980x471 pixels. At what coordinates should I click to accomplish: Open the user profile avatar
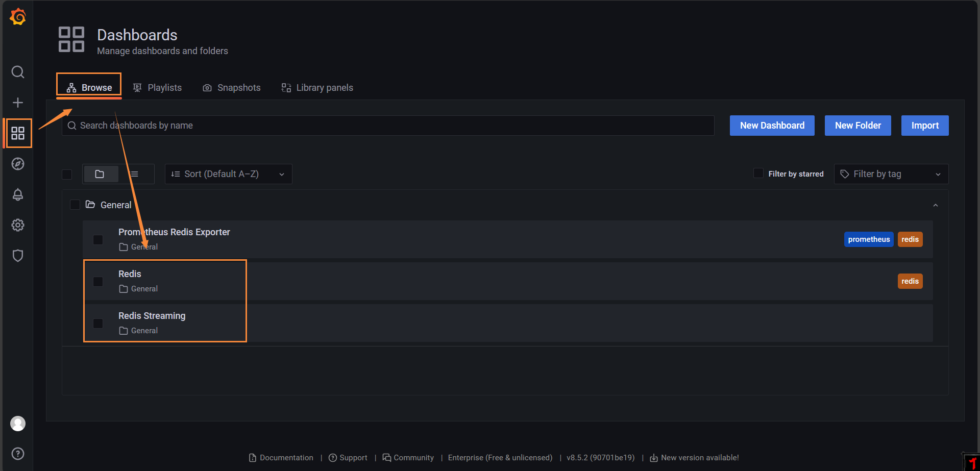[x=18, y=424]
